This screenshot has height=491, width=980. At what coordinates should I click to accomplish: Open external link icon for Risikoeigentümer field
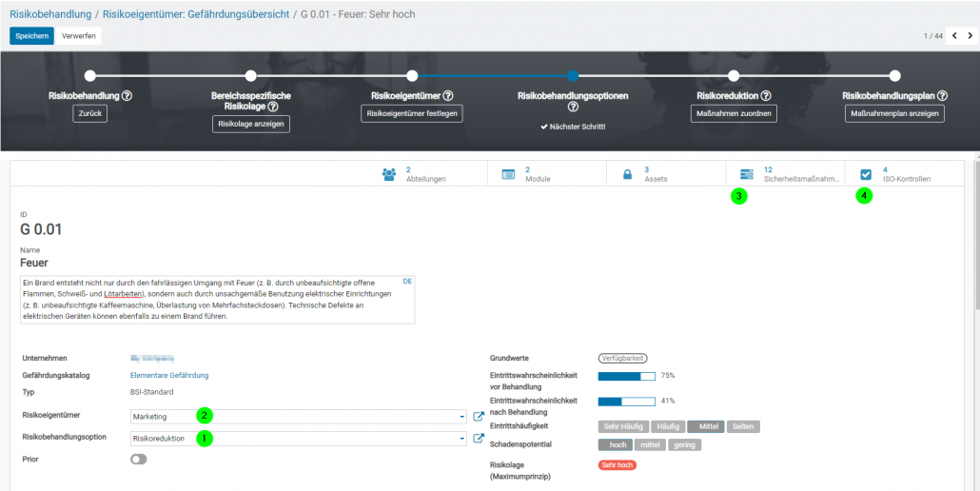[479, 416]
